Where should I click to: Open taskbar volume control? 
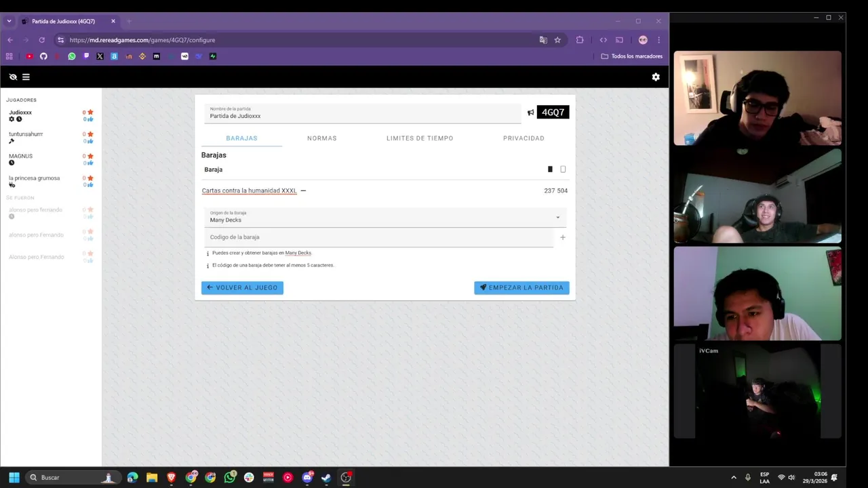[791, 477]
